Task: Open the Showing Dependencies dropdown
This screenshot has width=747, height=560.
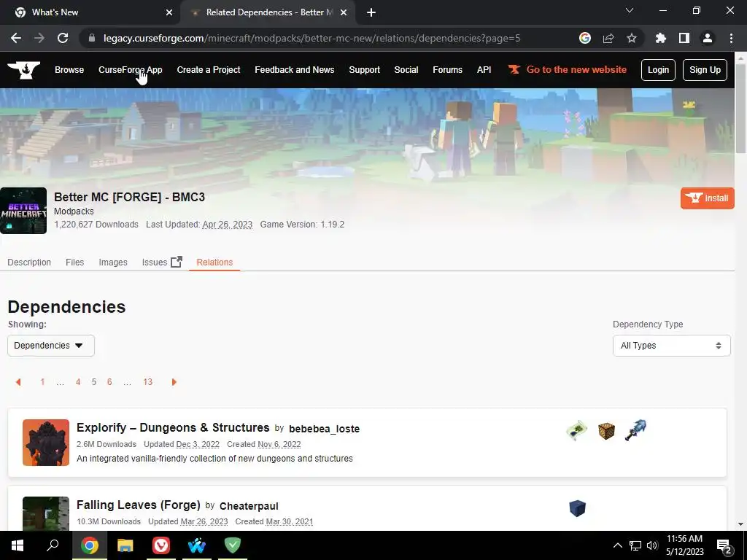Action: 51,346
